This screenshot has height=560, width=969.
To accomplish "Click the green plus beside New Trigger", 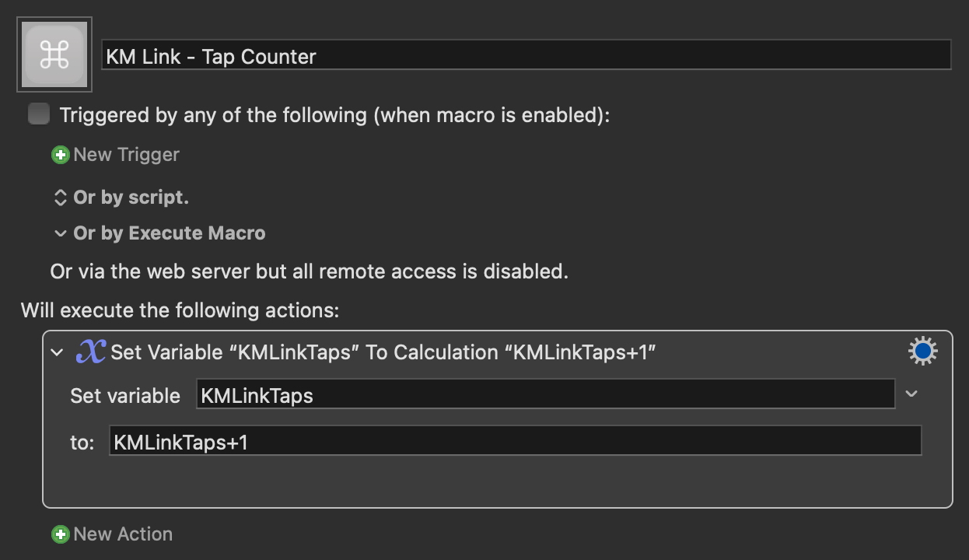I will [x=60, y=155].
